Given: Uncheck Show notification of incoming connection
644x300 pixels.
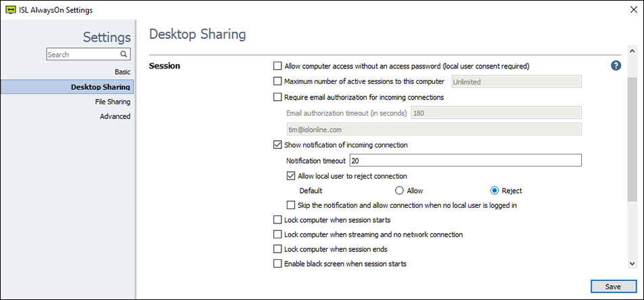Looking at the screenshot, I should 277,144.
